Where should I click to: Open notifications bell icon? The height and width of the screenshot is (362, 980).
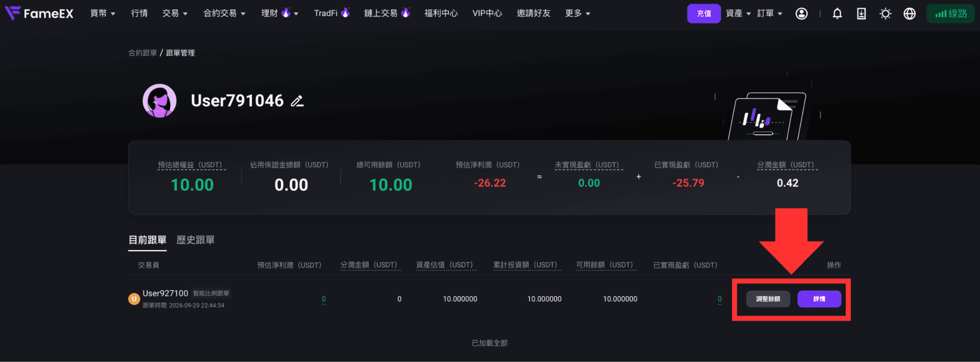pyautogui.click(x=837, y=14)
